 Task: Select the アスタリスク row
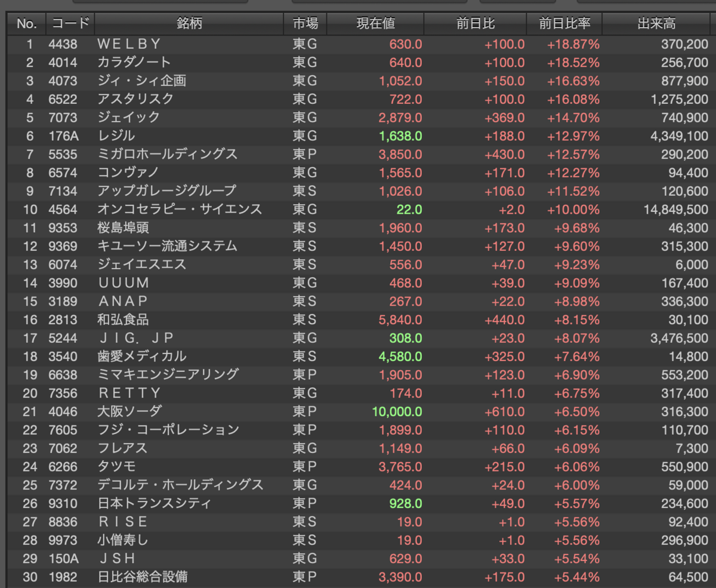[358, 99]
